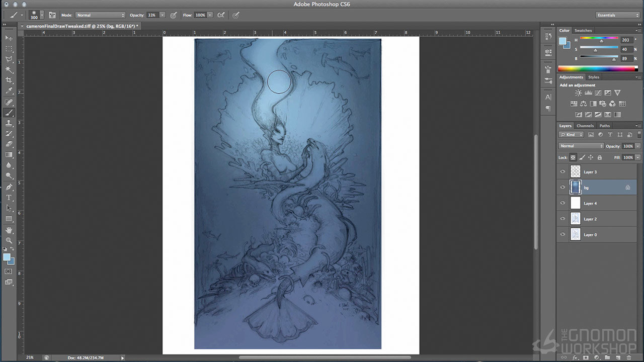Screen dimensions: 644x362
Task: Open layer Opacity dropdown arrow
Action: 638,146
